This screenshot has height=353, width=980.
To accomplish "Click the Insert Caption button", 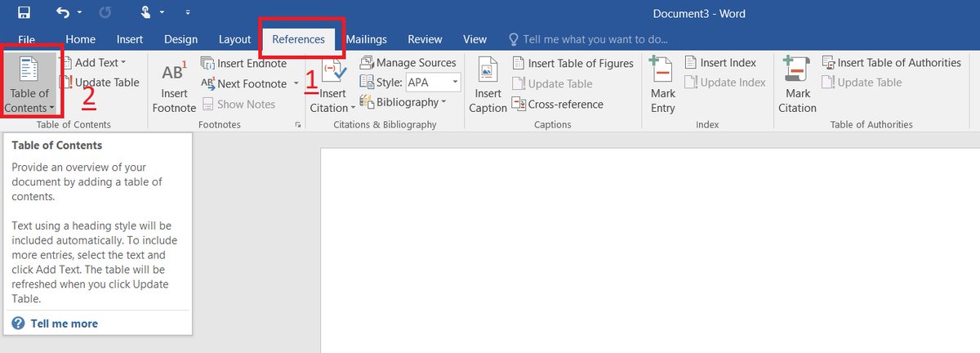I will 488,84.
